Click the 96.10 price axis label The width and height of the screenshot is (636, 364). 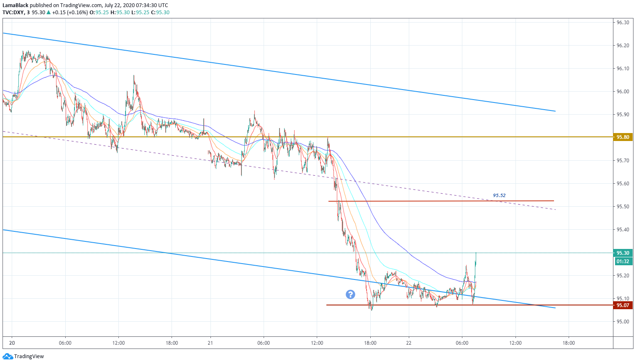(623, 69)
